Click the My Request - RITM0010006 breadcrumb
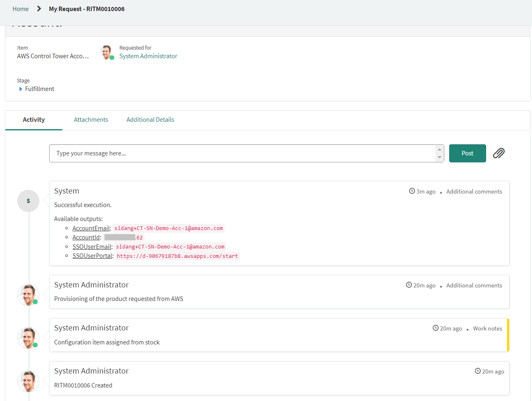 pyautogui.click(x=86, y=9)
